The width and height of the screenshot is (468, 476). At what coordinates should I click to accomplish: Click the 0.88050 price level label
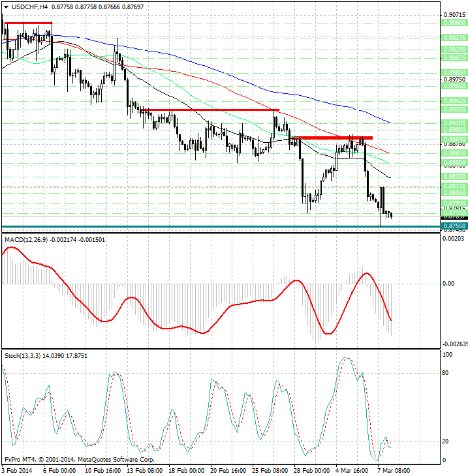454,192
